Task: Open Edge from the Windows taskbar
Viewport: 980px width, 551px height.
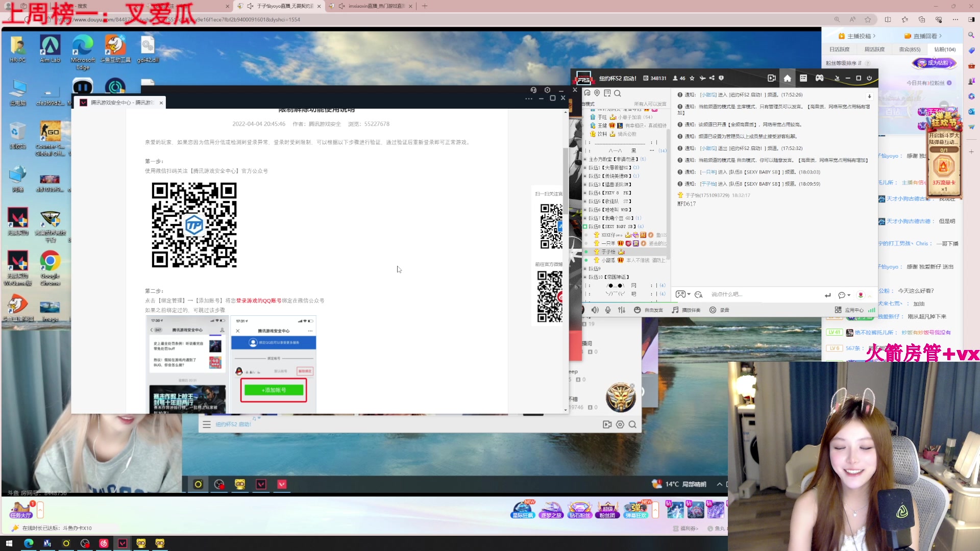Action: (x=29, y=543)
